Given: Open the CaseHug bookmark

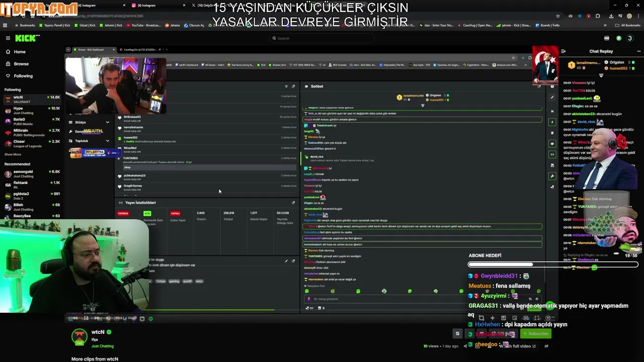Looking at the screenshot, I should tap(474, 25).
